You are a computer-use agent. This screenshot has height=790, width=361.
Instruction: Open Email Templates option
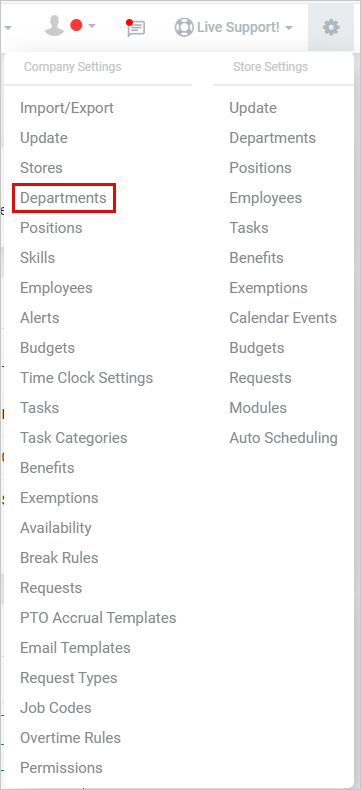pos(75,648)
